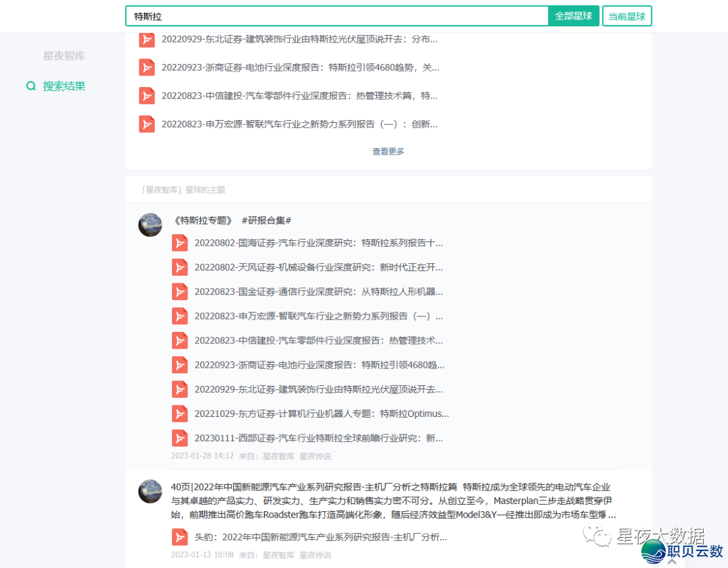728x568 pixels.
Task: Click the 查看更多 link
Action: [x=388, y=152]
